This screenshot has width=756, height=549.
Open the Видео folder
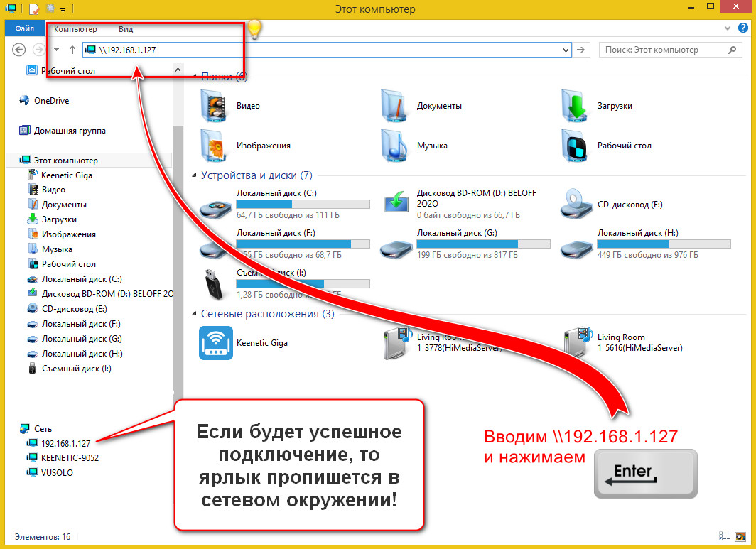[x=230, y=106]
